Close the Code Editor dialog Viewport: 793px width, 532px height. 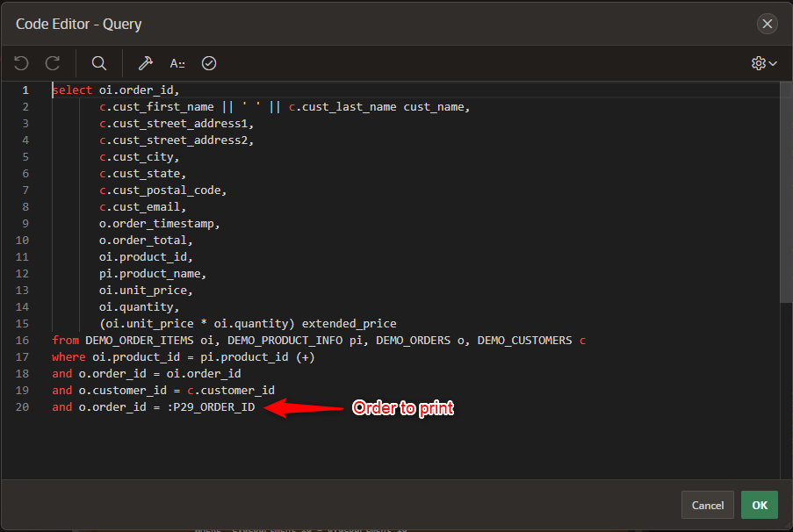(768, 24)
